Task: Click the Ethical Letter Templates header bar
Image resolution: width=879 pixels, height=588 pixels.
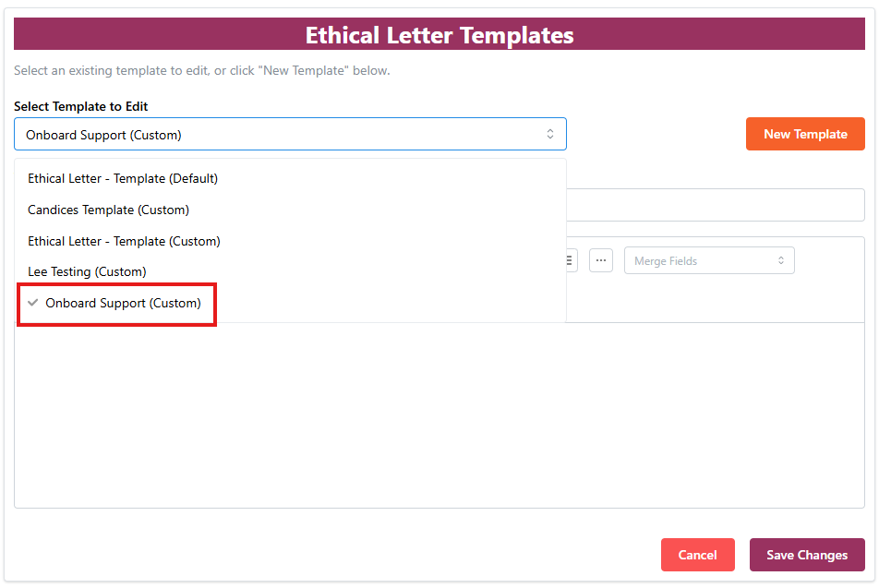Action: pos(439,36)
